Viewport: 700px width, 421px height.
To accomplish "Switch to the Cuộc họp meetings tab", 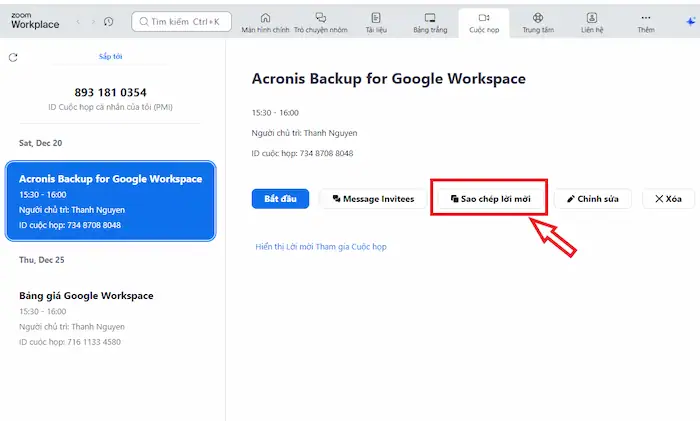I will 484,22.
